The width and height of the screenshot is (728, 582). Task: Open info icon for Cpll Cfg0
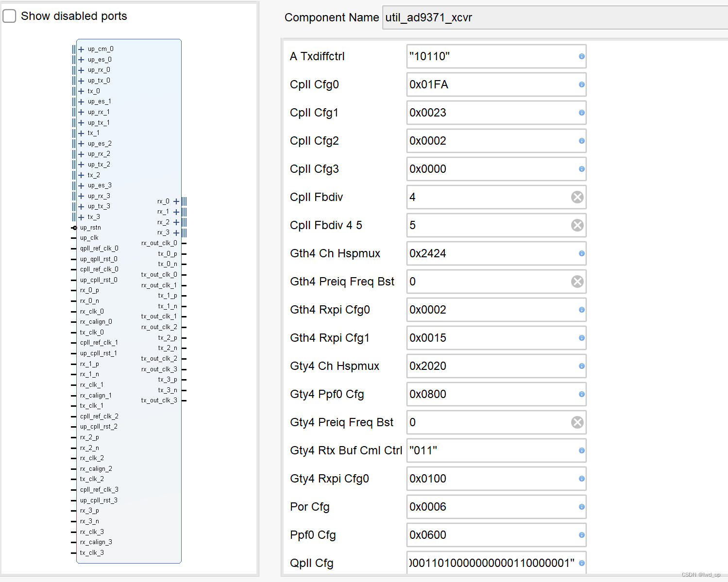(x=581, y=84)
